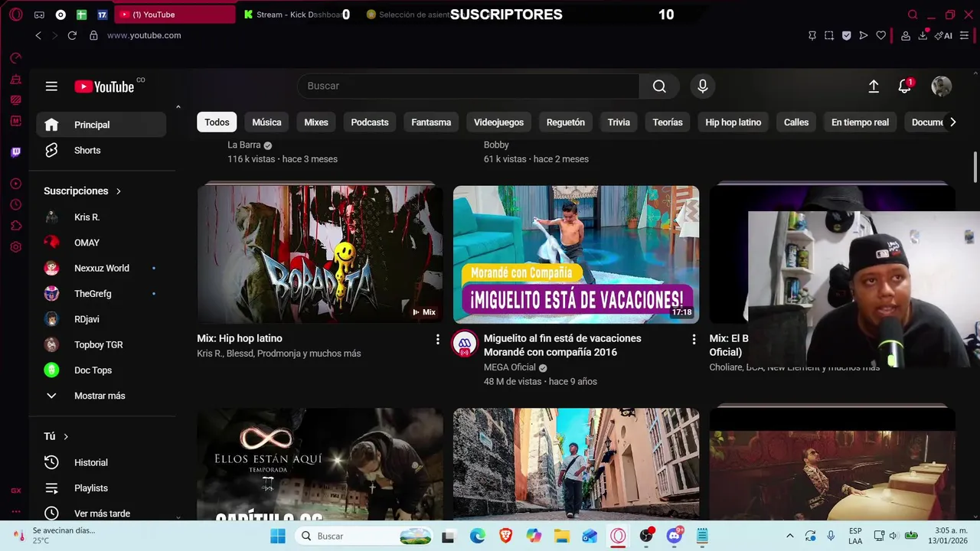Image resolution: width=980 pixels, height=551 pixels.
Task: Play the BOBADITA mix thumbnail
Action: coord(320,254)
